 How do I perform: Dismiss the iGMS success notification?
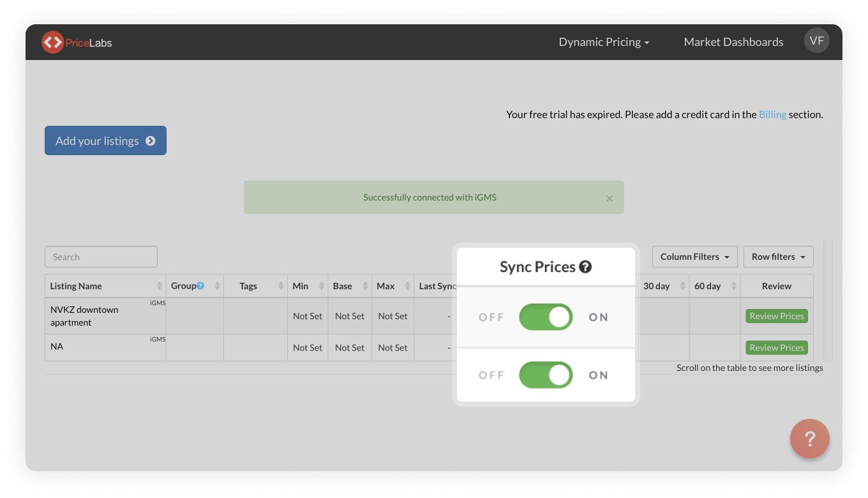coord(609,199)
